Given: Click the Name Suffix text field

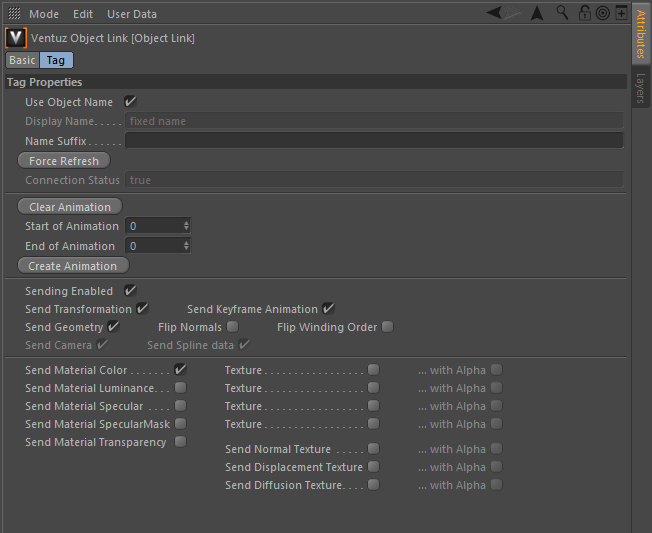Looking at the screenshot, I should coord(373,141).
